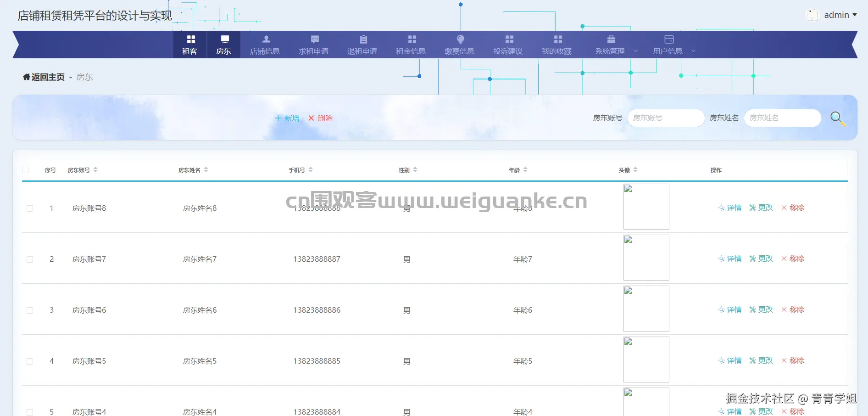Click the edit icon for 房东账号8
Screen dimensions: 868x416
click(752, 208)
